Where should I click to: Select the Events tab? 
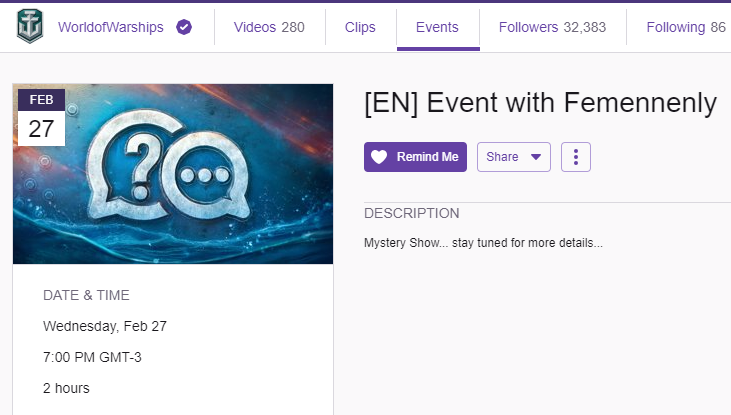click(x=437, y=27)
